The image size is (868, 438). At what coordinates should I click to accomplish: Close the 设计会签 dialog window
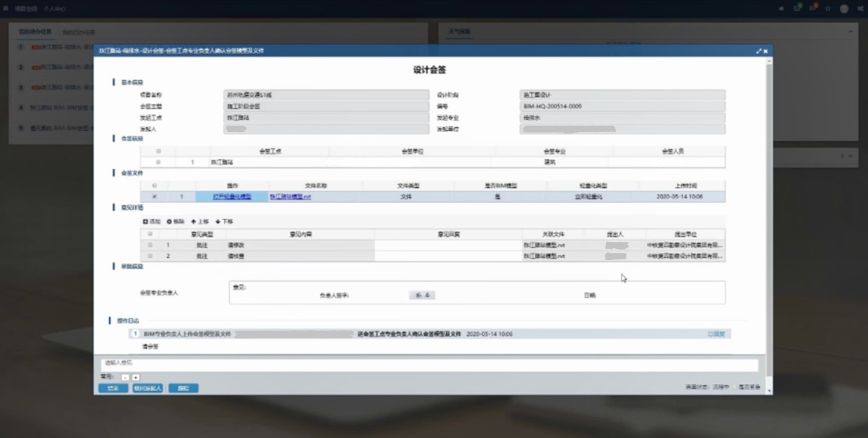[765, 51]
